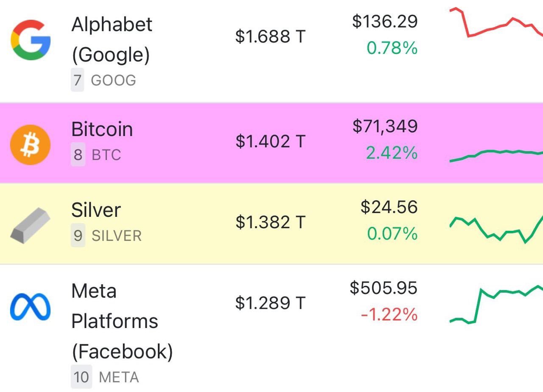This screenshot has width=543, height=392.
Task: Click the Google logo icon
Action: [x=31, y=40]
